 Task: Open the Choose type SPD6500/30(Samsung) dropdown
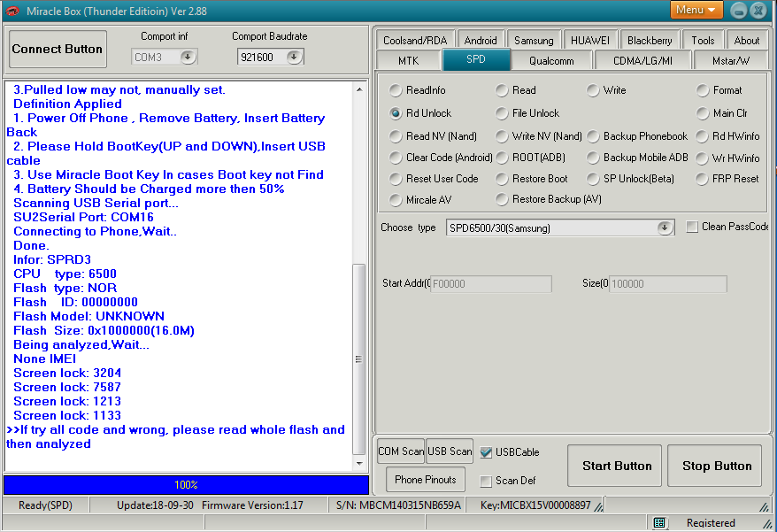point(664,228)
